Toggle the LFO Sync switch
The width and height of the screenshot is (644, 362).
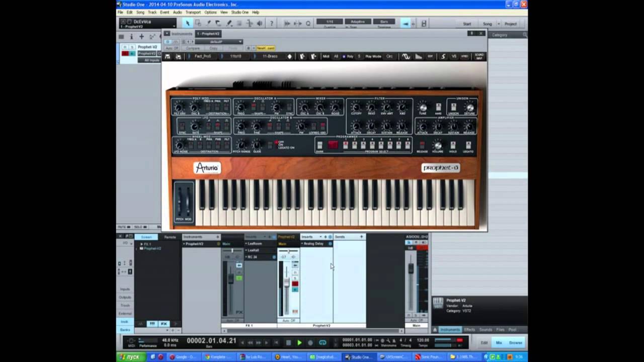[182, 127]
